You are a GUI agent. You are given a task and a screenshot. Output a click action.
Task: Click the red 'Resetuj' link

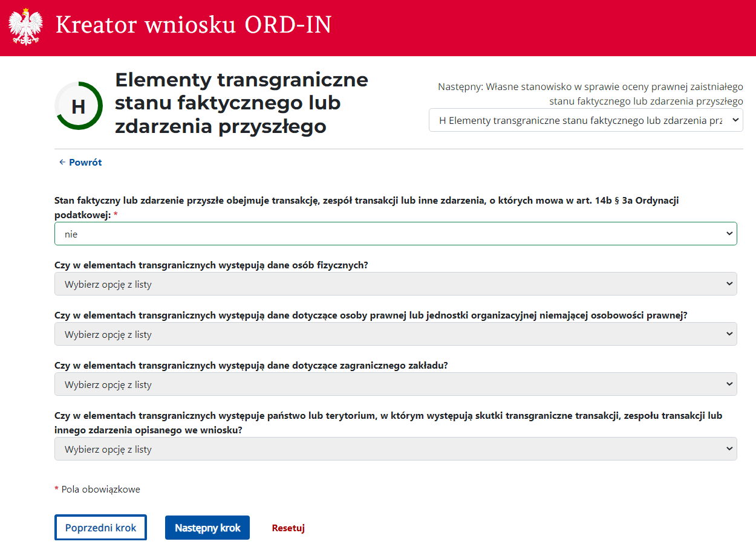point(288,528)
